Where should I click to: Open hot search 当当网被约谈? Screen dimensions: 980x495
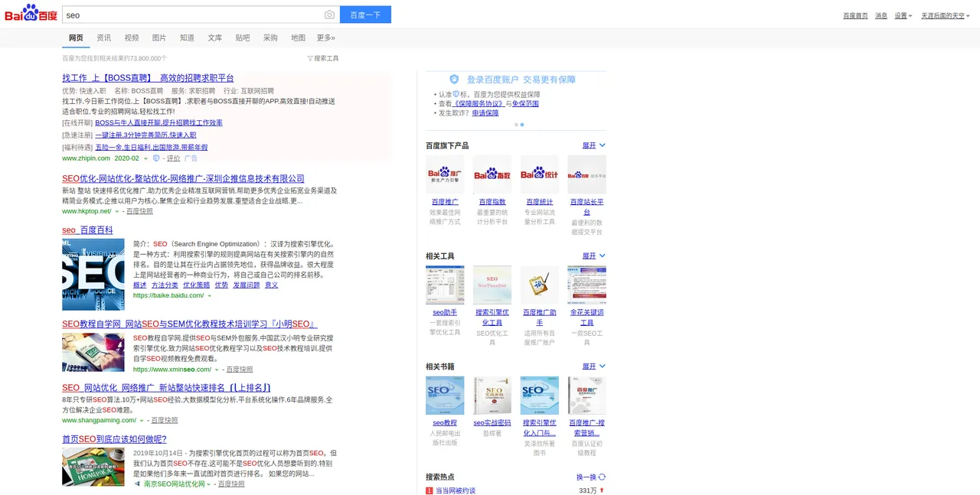456,490
